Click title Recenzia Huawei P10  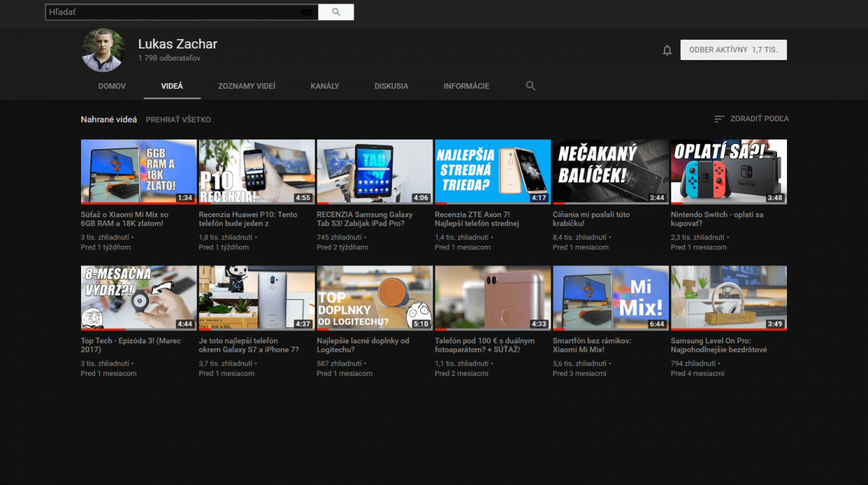click(248, 219)
